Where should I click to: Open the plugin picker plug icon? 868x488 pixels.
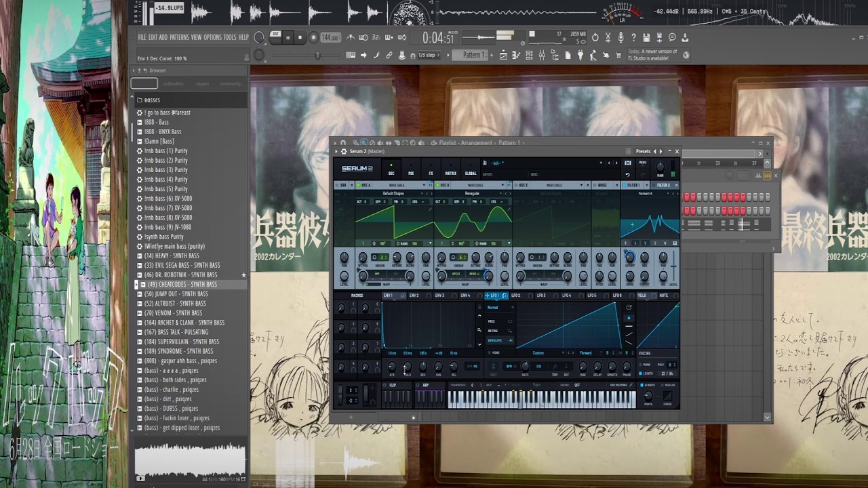[580, 55]
